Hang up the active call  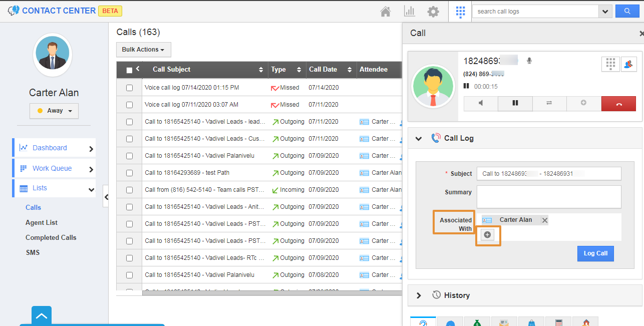[x=618, y=103]
